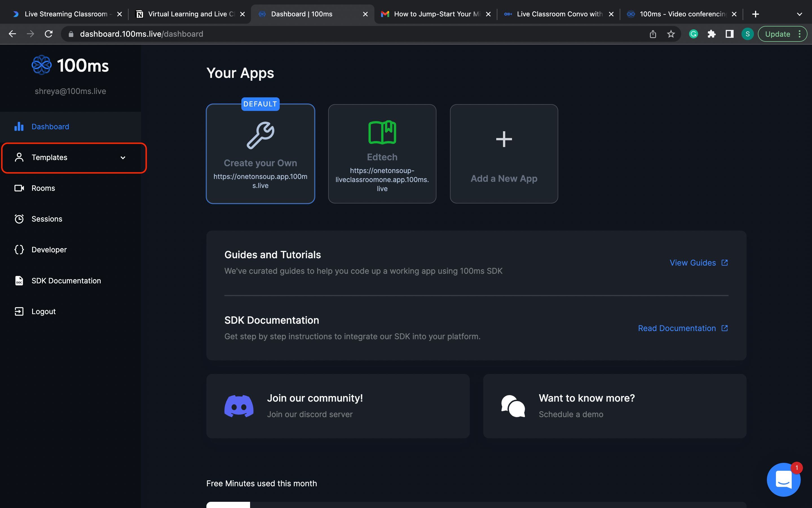Click the green book icon on Edtech
Image resolution: width=812 pixels, height=508 pixels.
coord(382,132)
